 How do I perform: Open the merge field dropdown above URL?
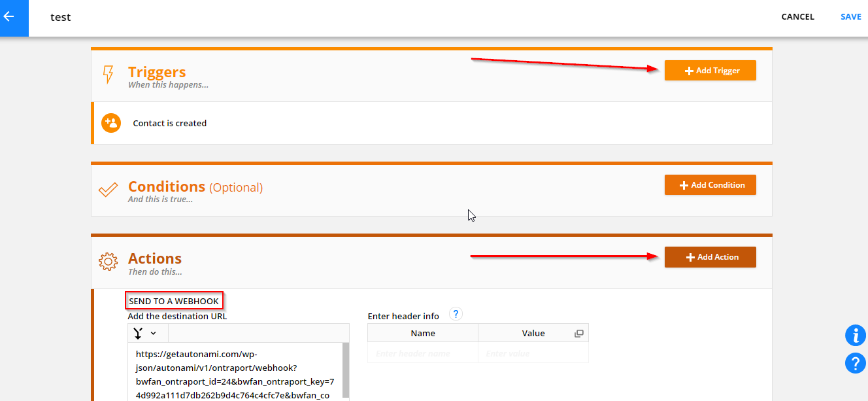coord(145,333)
